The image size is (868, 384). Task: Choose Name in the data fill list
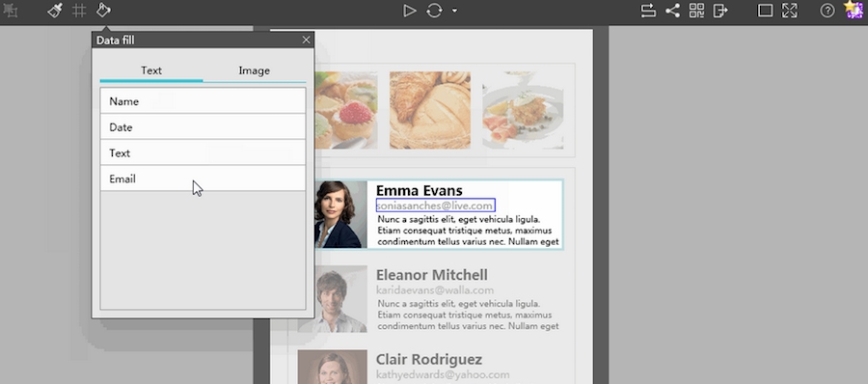coord(203,101)
